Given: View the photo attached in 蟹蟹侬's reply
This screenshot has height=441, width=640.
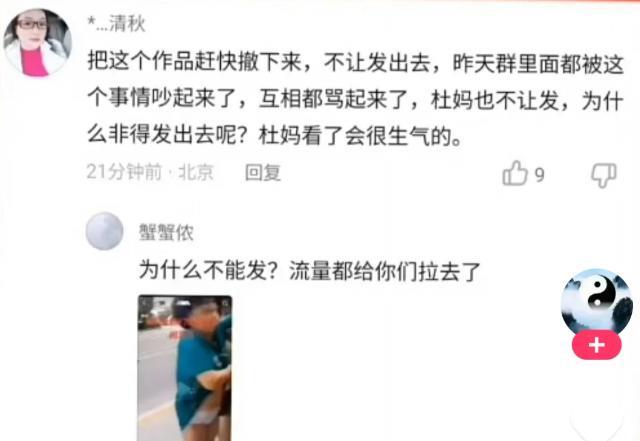Looking at the screenshot, I should [185, 368].
